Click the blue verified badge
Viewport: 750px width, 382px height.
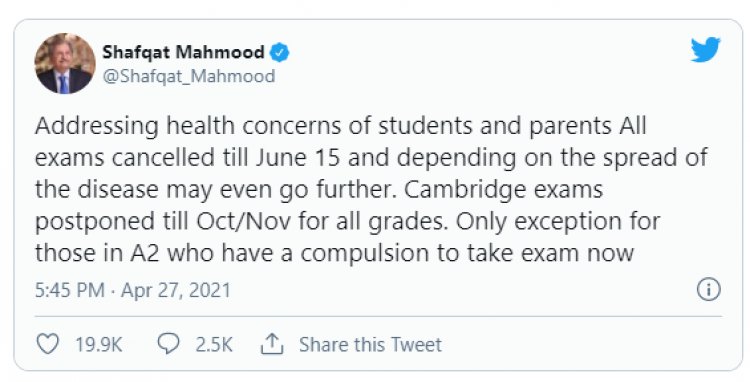click(280, 52)
